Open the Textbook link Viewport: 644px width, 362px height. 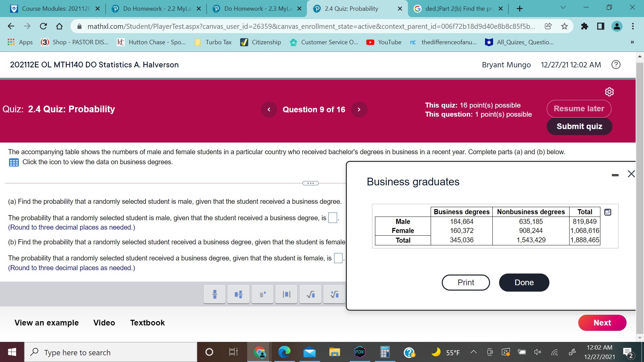(147, 323)
